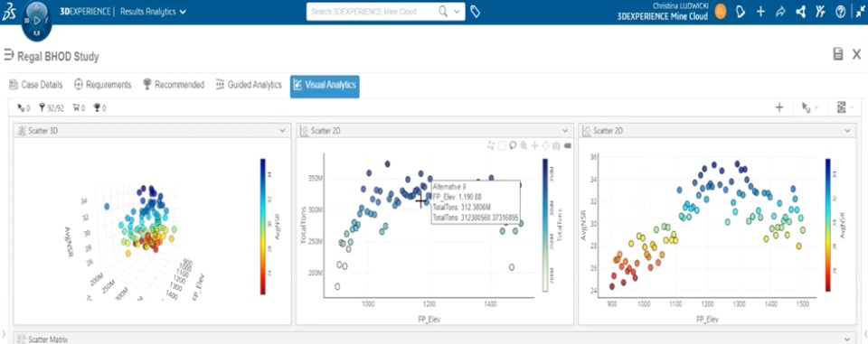Close the Regal BHOD Study panel
868x344 pixels.
coord(856,53)
